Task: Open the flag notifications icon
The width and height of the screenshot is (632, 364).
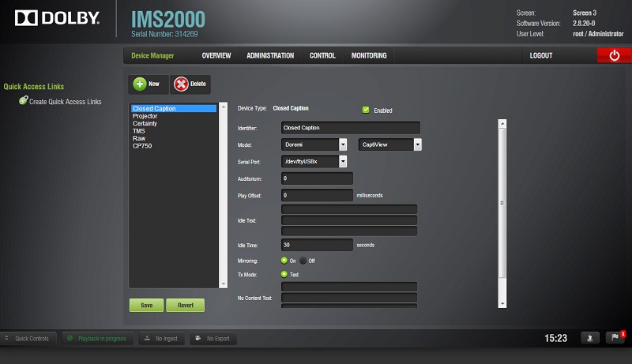Action: click(x=615, y=337)
